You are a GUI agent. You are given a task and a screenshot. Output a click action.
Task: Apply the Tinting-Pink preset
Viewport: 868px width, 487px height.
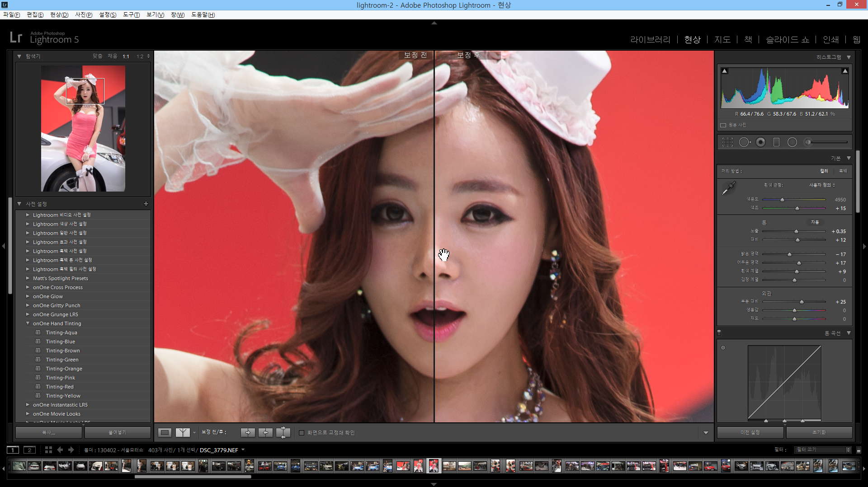tap(60, 378)
